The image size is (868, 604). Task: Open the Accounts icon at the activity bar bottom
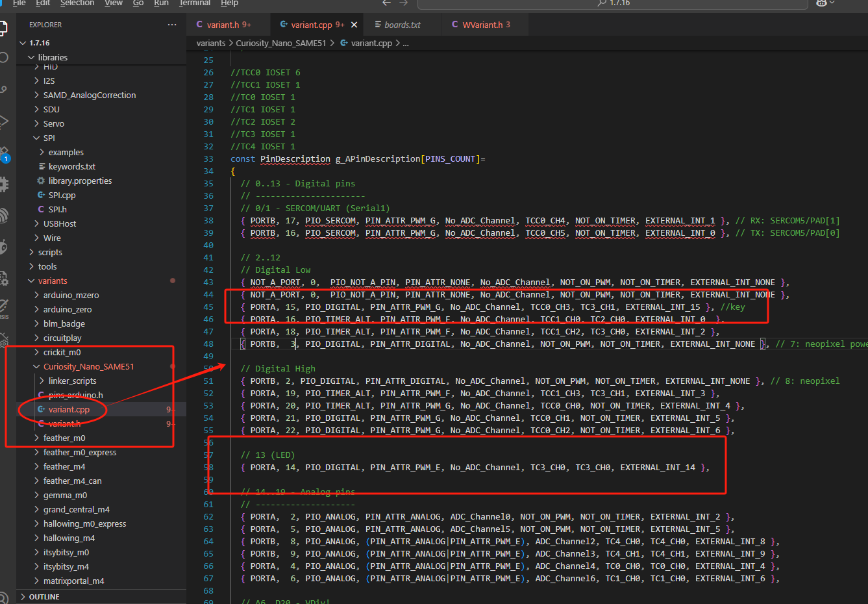[3, 598]
